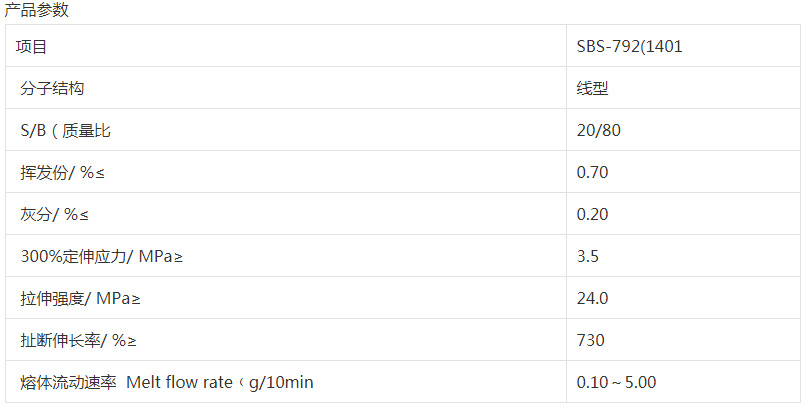This screenshot has width=804, height=411.
Task: Click the 产品参数 heading text
Action: (36, 11)
